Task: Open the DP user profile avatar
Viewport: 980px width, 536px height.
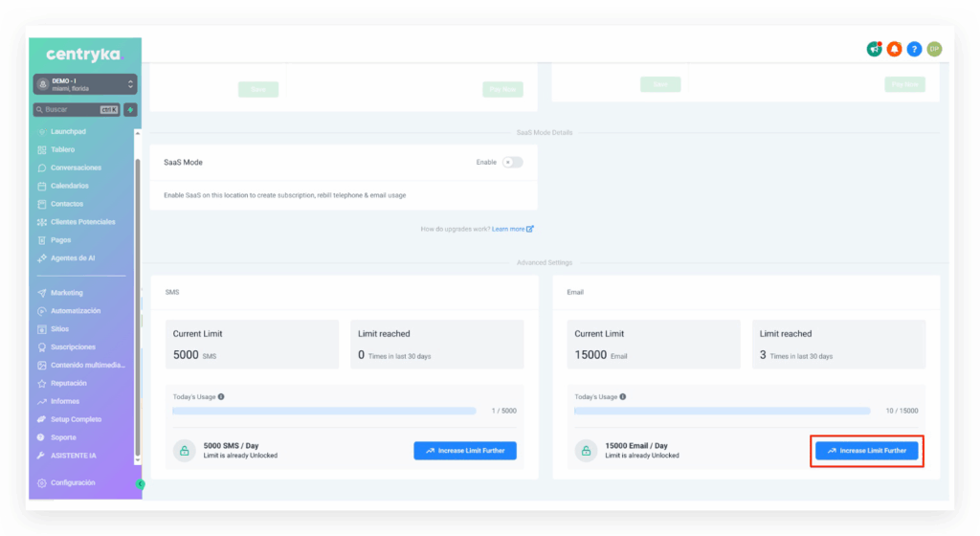Action: [x=934, y=49]
